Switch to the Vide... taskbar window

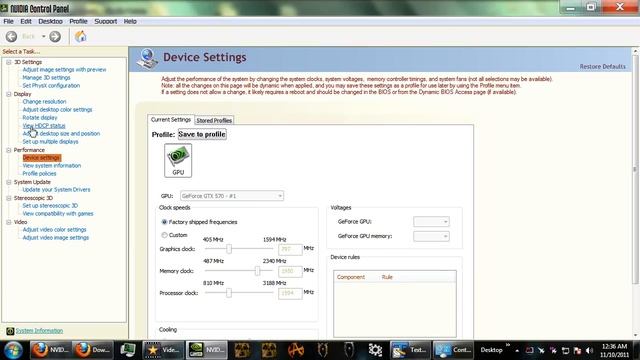click(163, 350)
